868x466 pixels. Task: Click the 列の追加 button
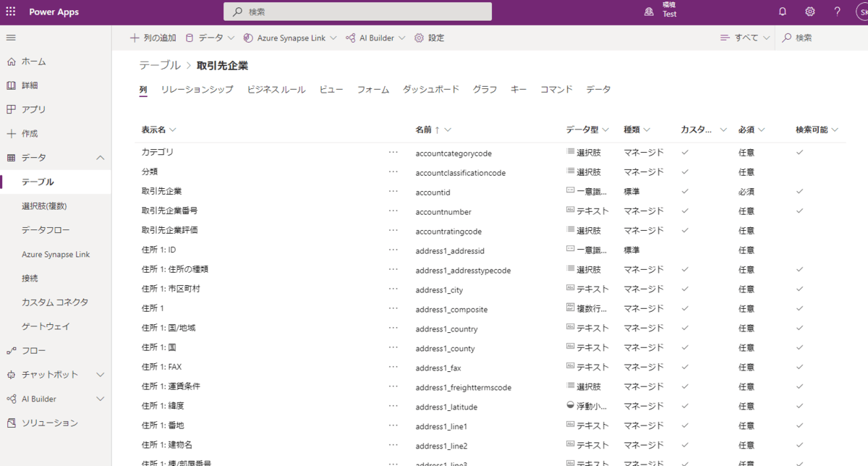pyautogui.click(x=153, y=38)
